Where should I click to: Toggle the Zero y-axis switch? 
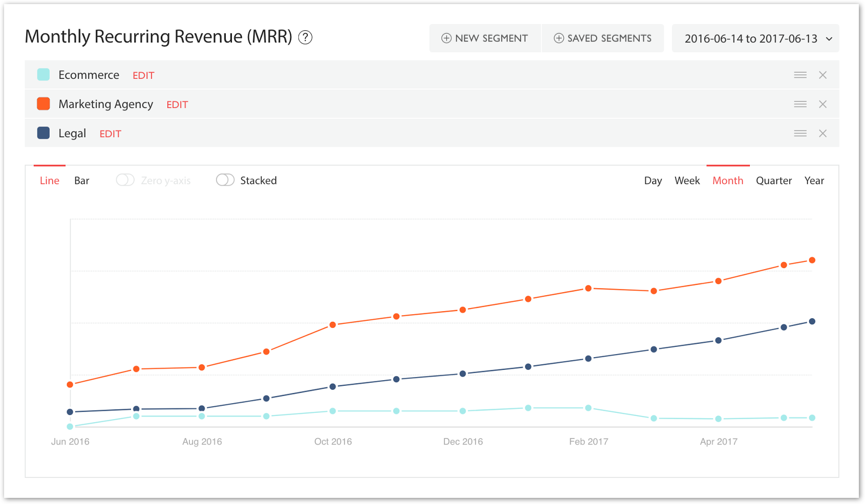coord(125,180)
